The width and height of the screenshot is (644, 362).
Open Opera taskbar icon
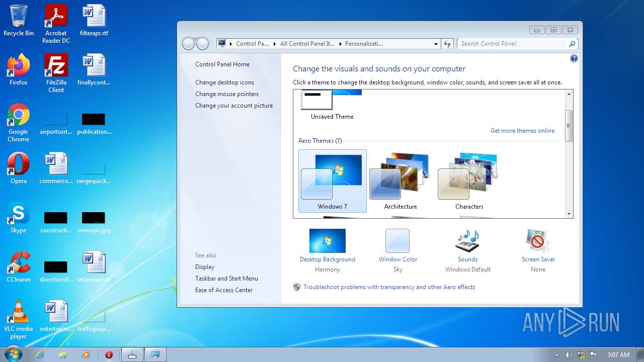pos(109,354)
